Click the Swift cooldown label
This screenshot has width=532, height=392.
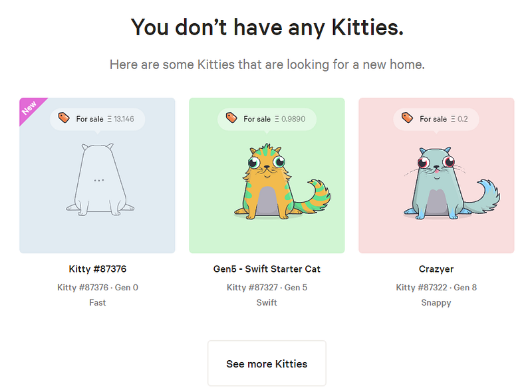click(267, 302)
